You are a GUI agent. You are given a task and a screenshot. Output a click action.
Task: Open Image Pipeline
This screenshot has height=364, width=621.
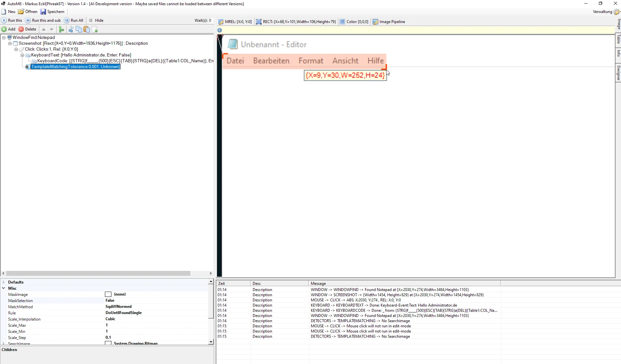389,22
